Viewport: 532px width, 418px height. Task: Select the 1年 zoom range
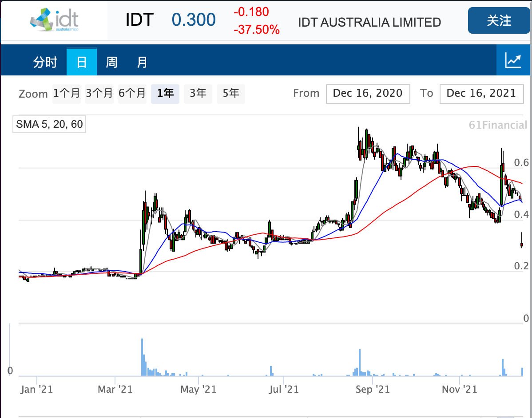point(165,94)
